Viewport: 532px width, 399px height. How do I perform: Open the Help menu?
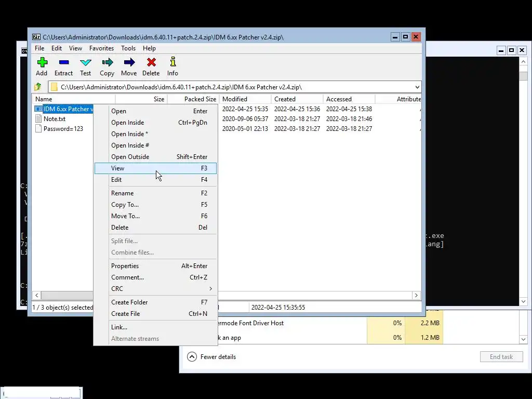(149, 48)
